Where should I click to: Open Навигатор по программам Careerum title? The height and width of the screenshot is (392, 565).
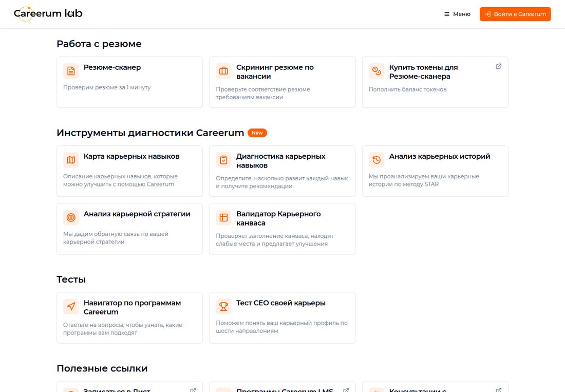pos(132,307)
